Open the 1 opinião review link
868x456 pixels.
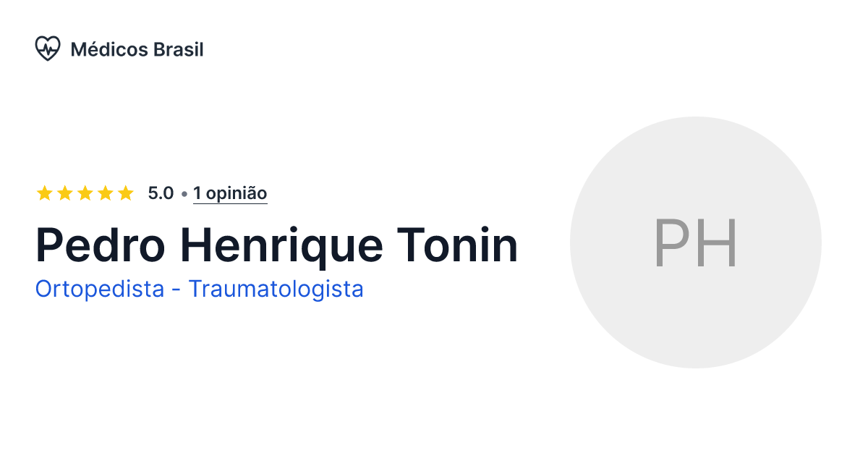pos(230,193)
